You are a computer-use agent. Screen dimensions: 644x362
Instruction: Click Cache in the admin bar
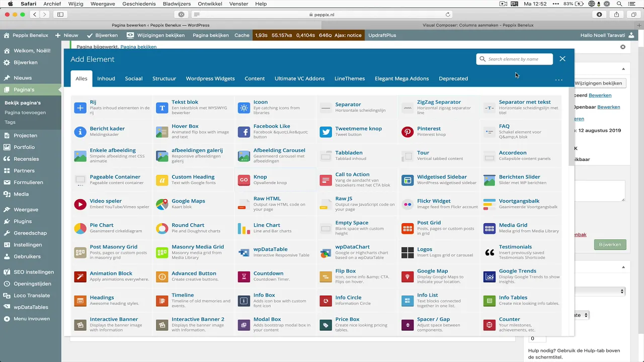click(x=242, y=35)
